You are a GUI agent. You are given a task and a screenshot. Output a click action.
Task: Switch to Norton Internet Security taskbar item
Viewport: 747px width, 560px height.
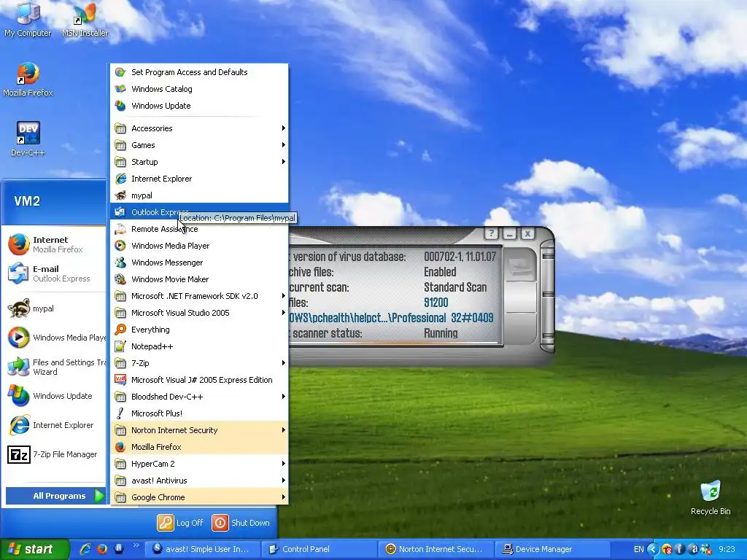point(436,549)
